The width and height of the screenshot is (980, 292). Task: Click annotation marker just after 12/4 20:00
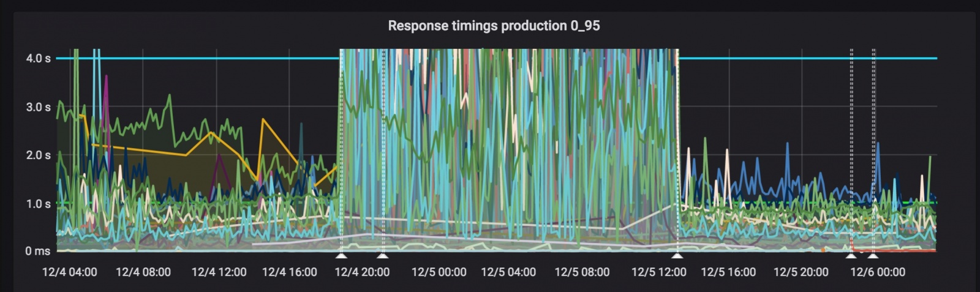(x=382, y=255)
